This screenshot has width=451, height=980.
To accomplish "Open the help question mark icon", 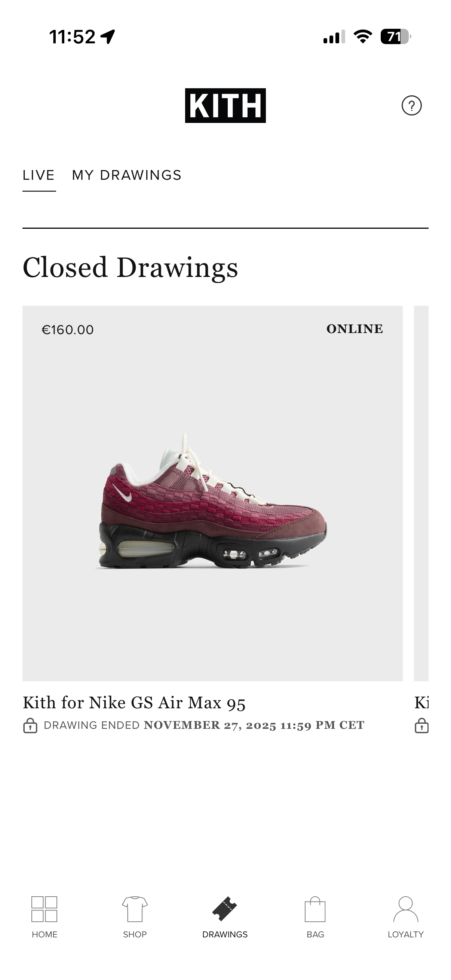I will point(411,105).
